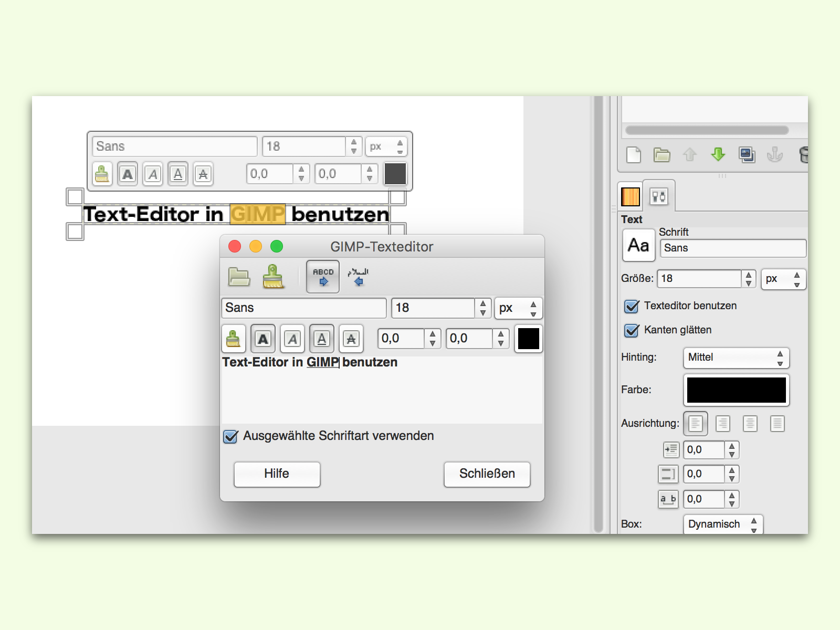Viewport: 840px width, 630px height.
Task: Create new layer group folder icon
Action: 661,155
